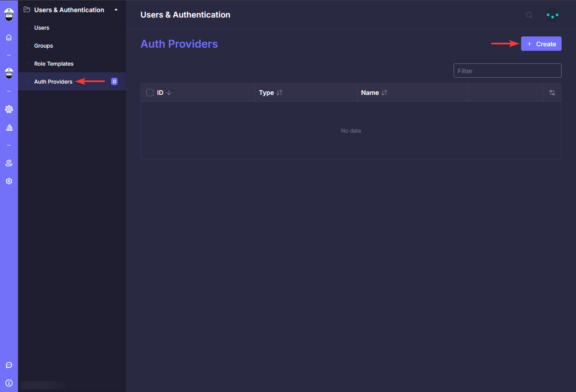This screenshot has height=392, width=576.
Task: Click into the Filter input field
Action: coord(507,71)
